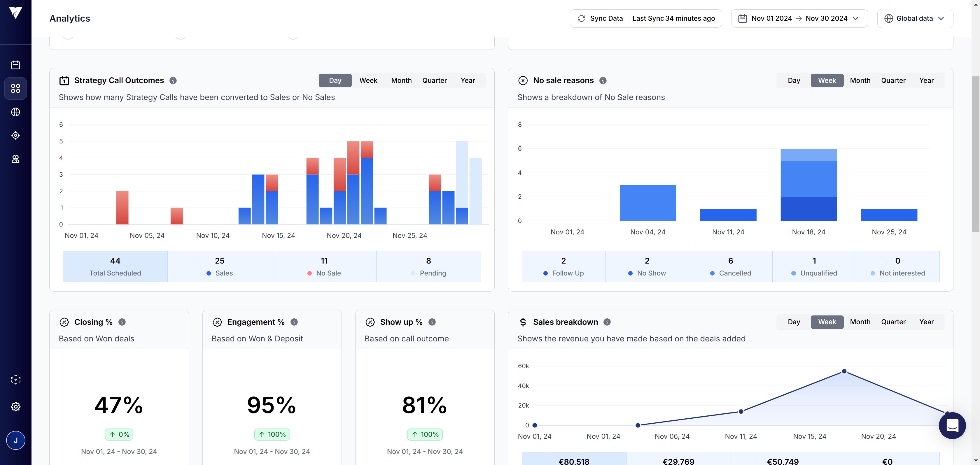Click the Closing % info icon
The width and height of the screenshot is (980, 465).
click(122, 322)
